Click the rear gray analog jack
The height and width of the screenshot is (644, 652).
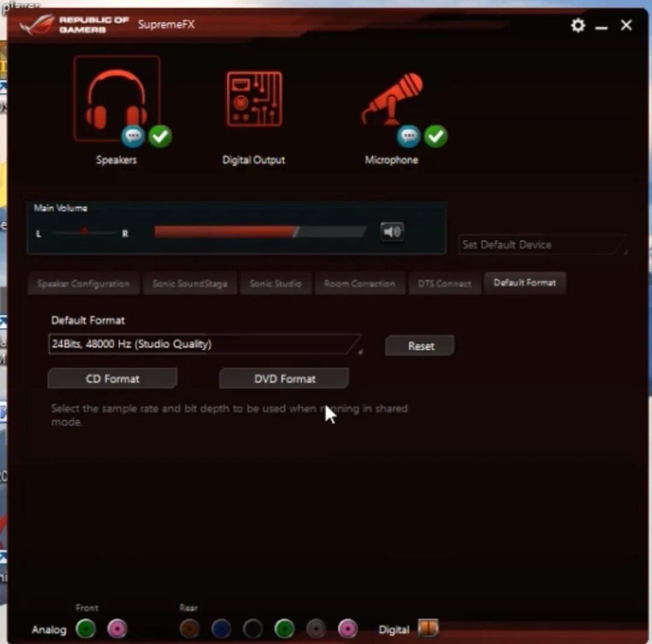pyautogui.click(x=316, y=628)
